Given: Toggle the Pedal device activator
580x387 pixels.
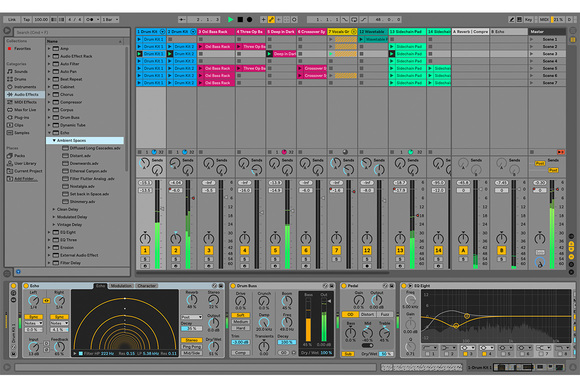Looking at the screenshot, I should (344, 286).
